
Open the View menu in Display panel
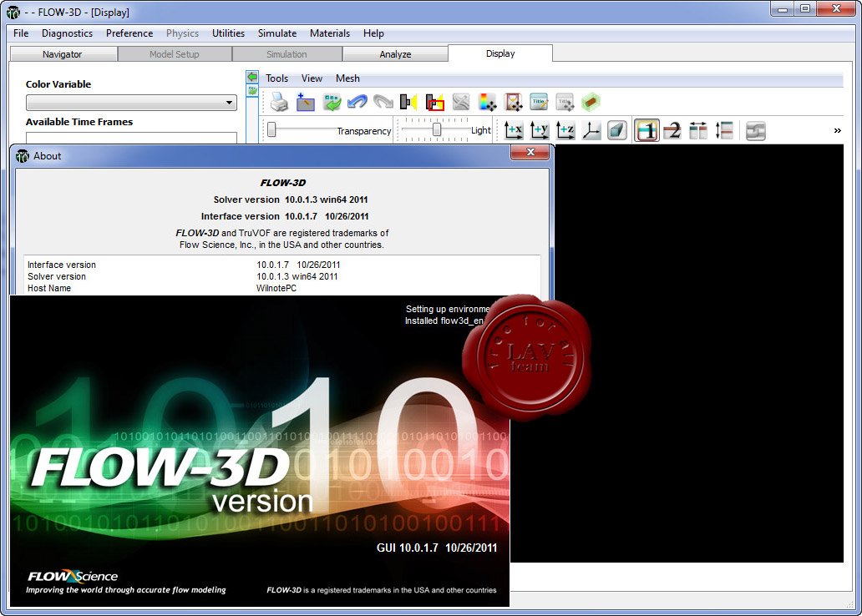coord(312,78)
